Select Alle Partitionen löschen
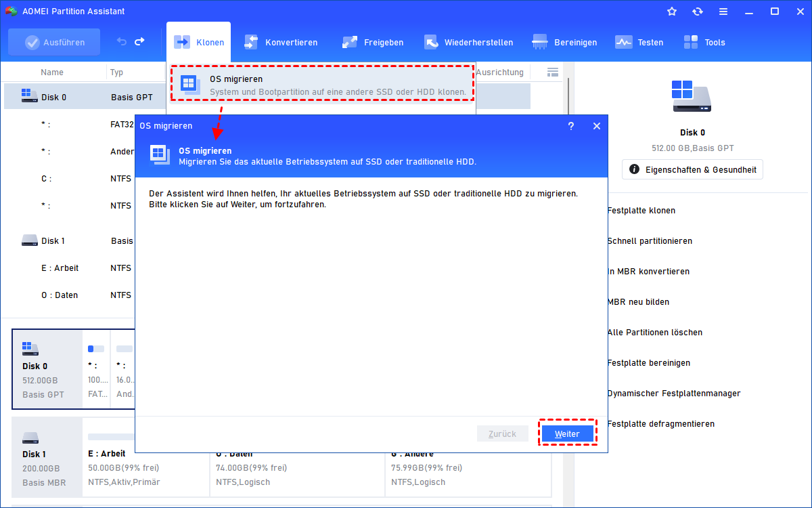 point(655,333)
